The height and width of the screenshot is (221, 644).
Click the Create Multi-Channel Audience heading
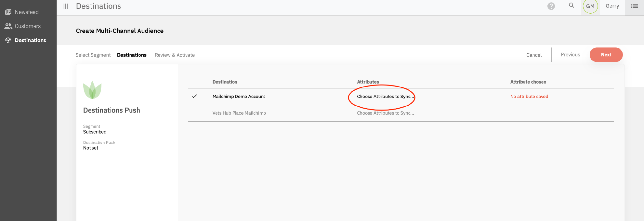[x=120, y=31]
